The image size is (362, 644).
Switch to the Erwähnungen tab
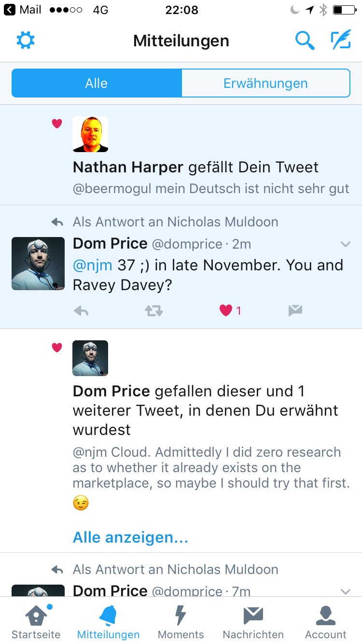click(x=265, y=83)
